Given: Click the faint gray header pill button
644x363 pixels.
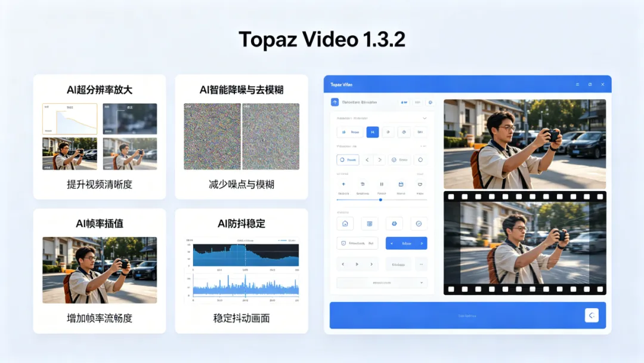Looking at the screenshot, I should (x=417, y=102).
